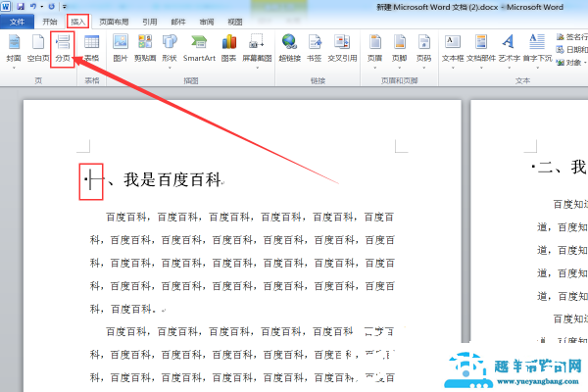Viewport: 588px width, 392px height.
Task: Switch to the 视图 tab
Action: point(235,22)
